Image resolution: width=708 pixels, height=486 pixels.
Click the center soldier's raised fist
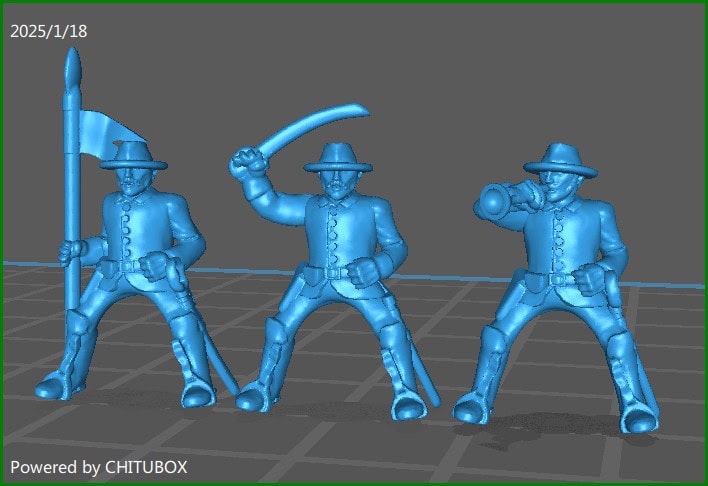pyautogui.click(x=246, y=160)
